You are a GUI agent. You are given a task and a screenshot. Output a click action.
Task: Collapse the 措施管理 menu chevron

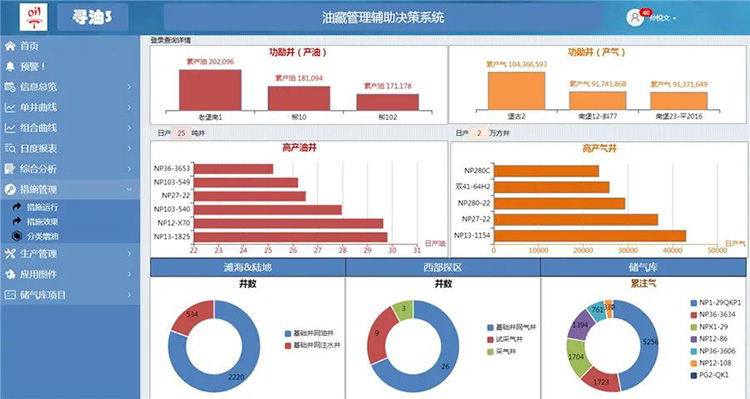coord(129,189)
